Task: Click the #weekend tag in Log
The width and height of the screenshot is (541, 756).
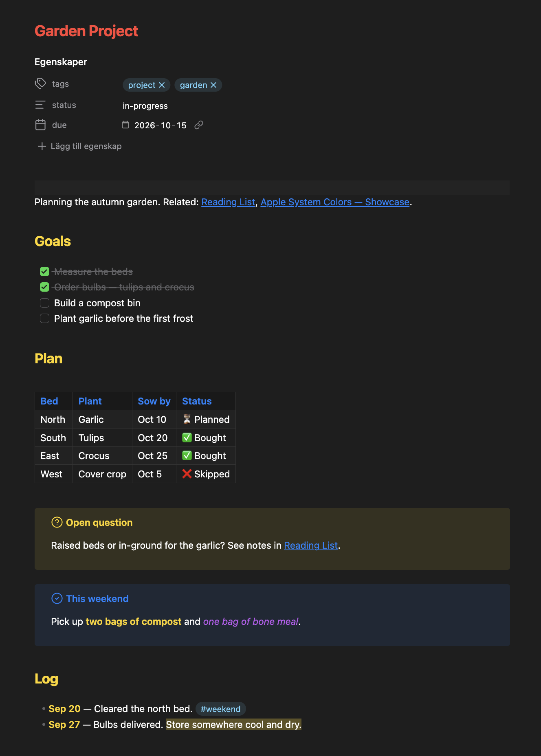Action: (x=220, y=709)
